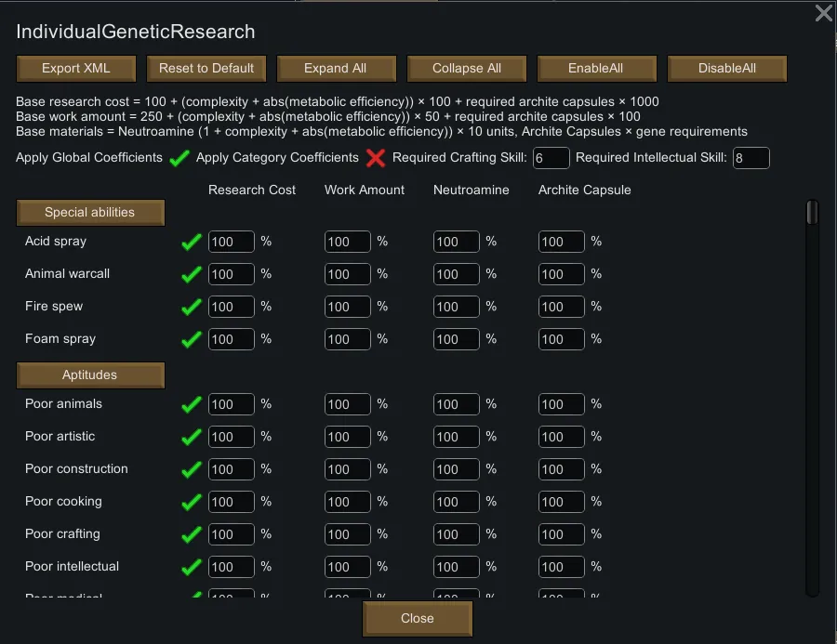Toggle the Acid spray green checkmark
Screen dimensions: 837x644
[x=192, y=242]
